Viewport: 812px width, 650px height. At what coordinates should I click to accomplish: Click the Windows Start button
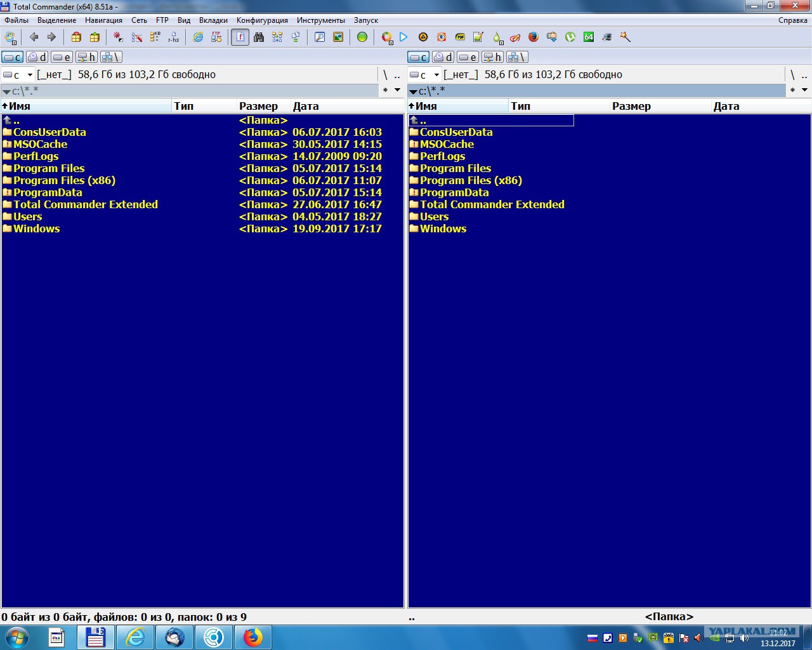click(16, 637)
